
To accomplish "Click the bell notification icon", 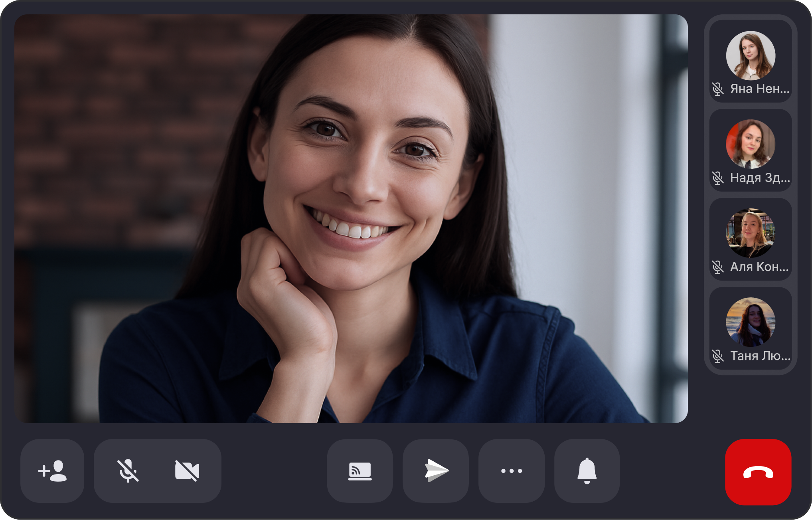I will point(587,471).
